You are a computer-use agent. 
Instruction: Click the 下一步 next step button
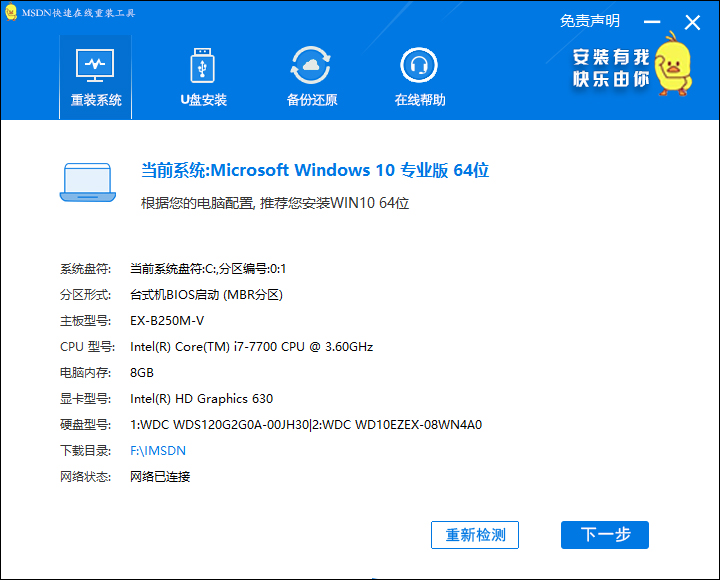(x=605, y=535)
